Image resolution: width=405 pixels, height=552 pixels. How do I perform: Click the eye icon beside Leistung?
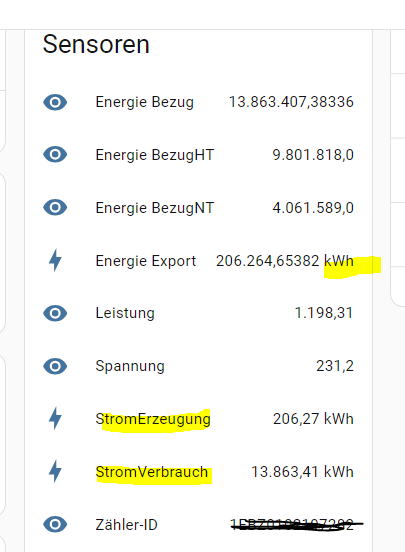55,313
